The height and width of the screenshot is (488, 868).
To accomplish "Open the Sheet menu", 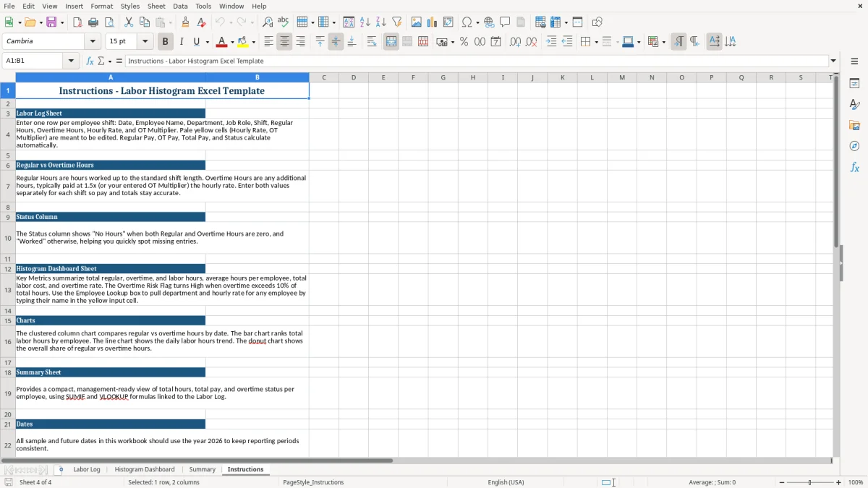I will coord(156,6).
